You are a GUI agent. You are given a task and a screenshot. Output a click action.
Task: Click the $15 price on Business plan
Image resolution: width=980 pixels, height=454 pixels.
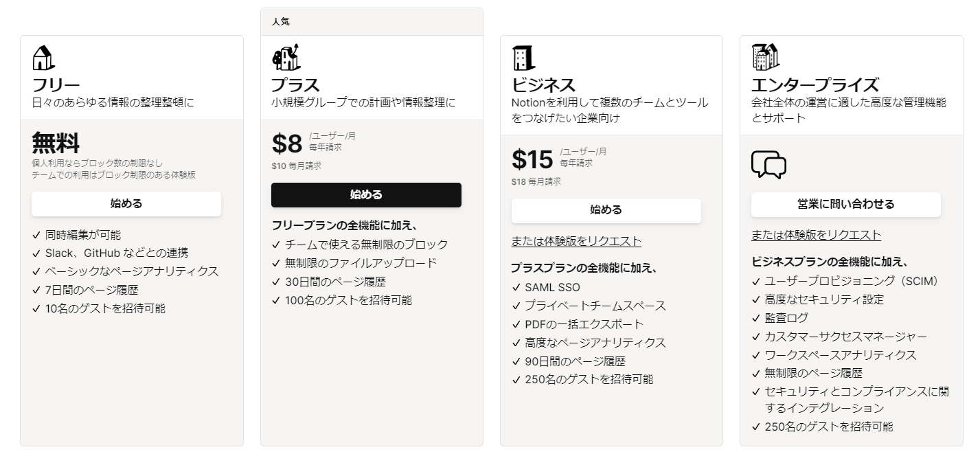pos(532,159)
